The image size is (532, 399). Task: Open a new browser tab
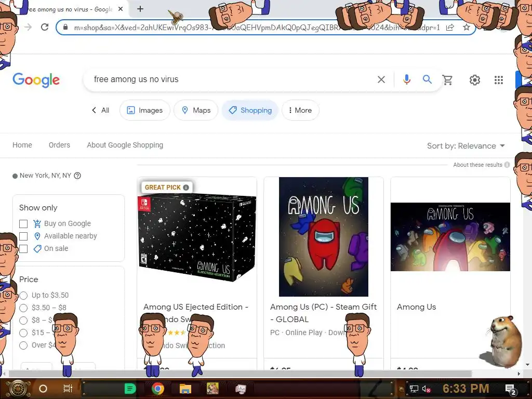(140, 9)
